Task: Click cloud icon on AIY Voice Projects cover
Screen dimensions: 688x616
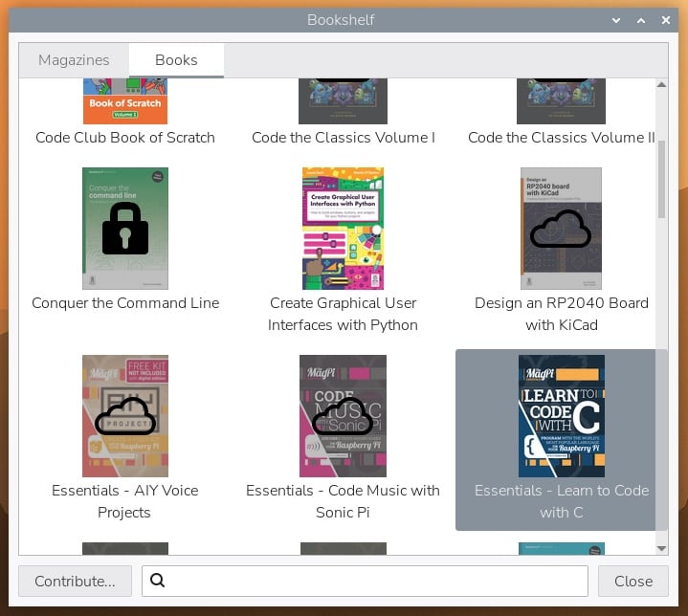Action: point(124,416)
